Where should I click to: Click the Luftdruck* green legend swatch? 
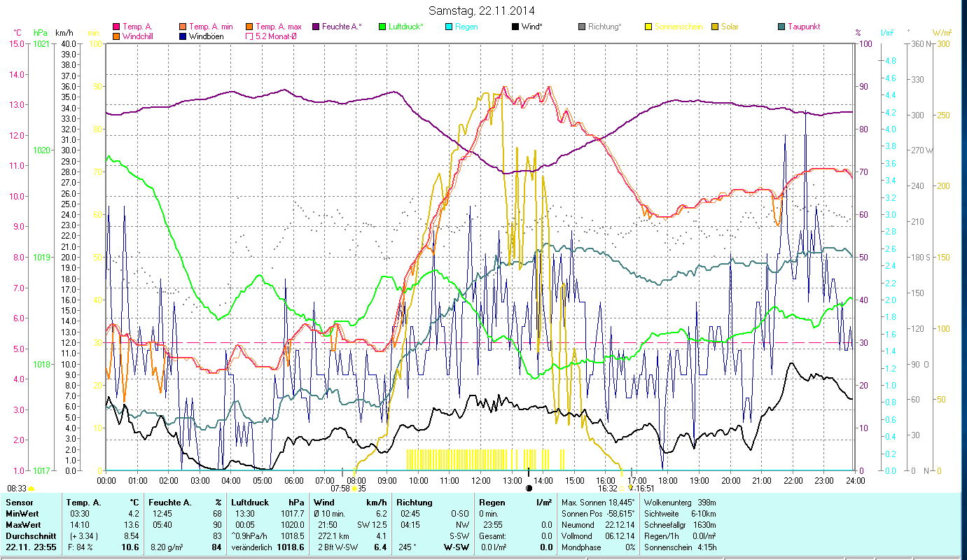tap(382, 27)
